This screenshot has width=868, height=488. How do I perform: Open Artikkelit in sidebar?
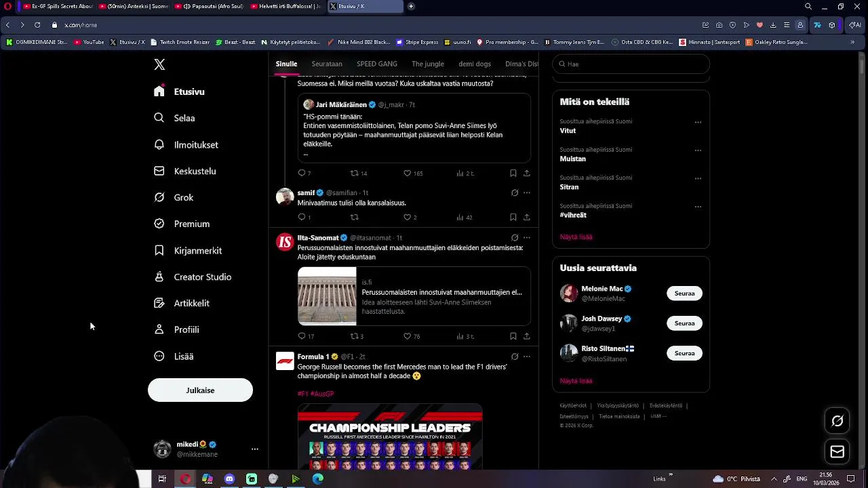(182, 303)
